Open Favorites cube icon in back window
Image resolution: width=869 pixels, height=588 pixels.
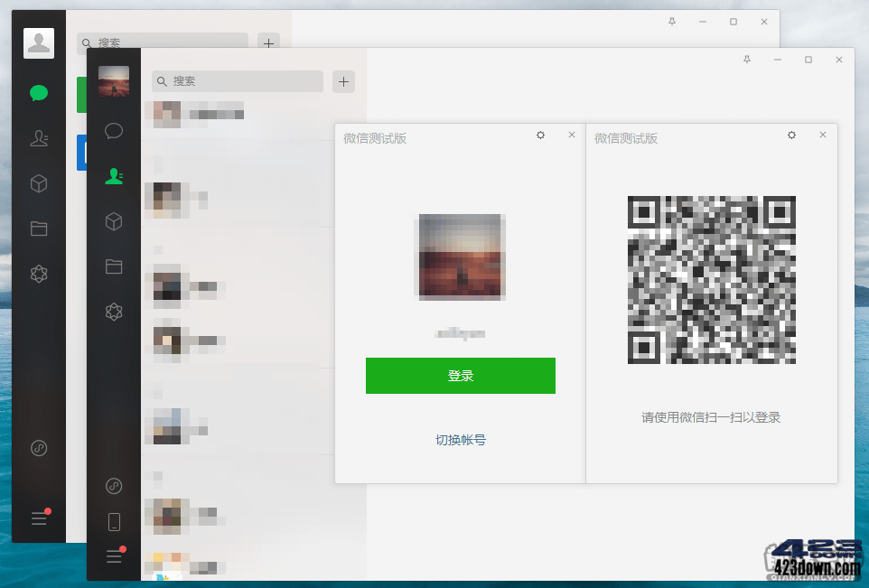[39, 183]
